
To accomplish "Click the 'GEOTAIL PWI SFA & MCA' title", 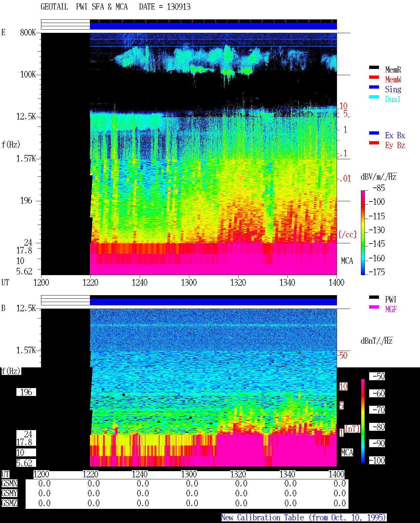I will click(84, 7).
